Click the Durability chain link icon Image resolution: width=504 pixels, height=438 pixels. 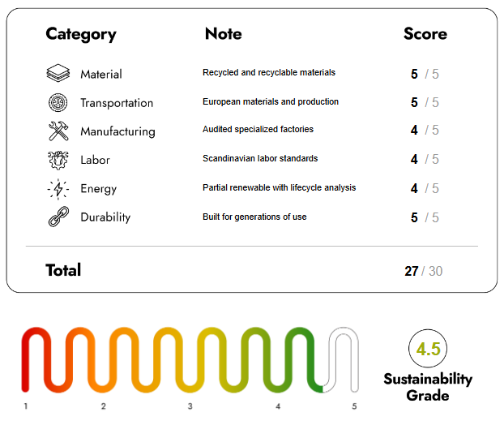[58, 217]
